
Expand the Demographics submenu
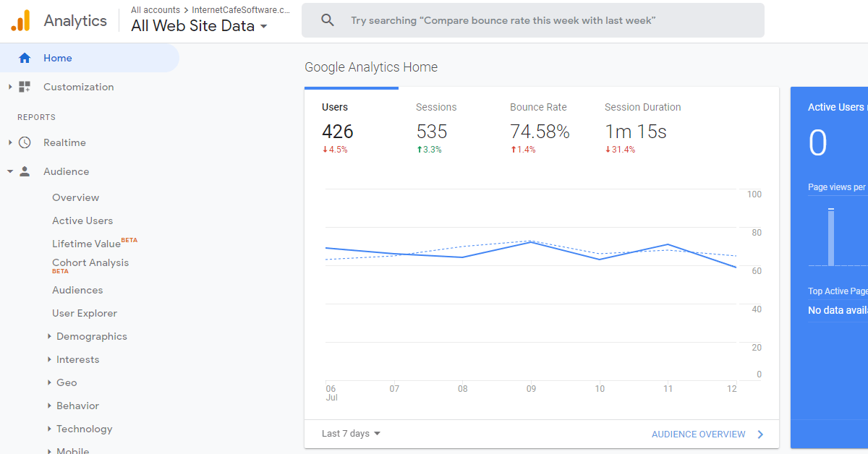click(x=49, y=336)
